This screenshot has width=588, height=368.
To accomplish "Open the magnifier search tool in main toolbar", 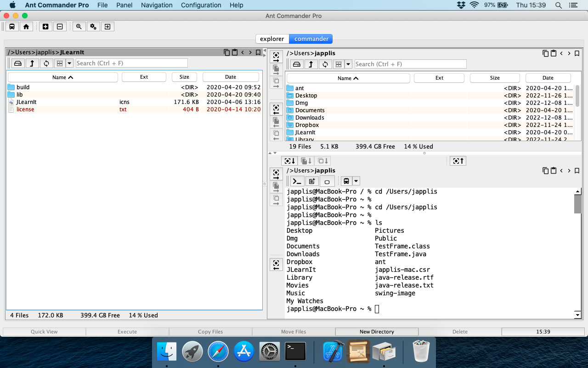I will [79, 27].
